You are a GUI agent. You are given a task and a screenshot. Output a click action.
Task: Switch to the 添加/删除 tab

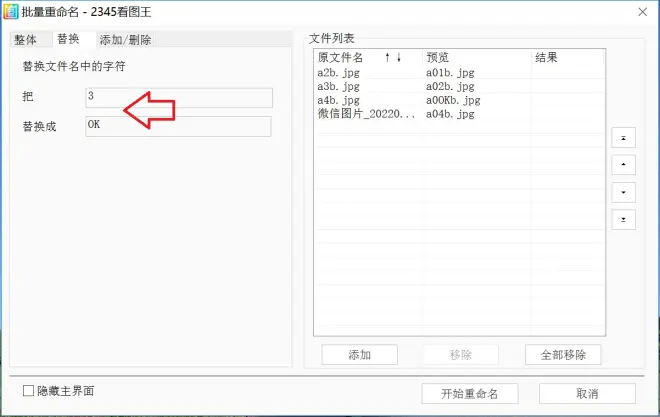pos(125,40)
